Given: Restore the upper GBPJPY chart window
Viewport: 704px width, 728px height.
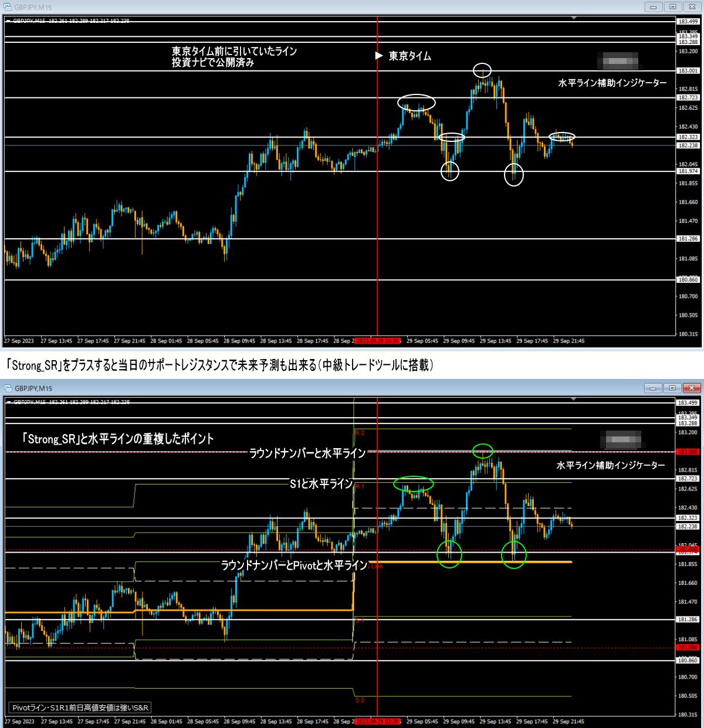Looking at the screenshot, I should 672,7.
